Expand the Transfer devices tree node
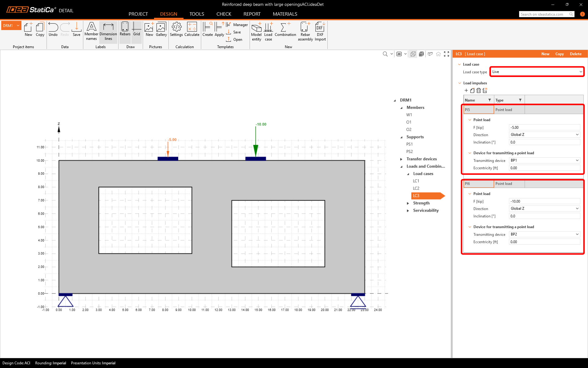Image resolution: width=588 pixels, height=368 pixels. (x=401, y=159)
